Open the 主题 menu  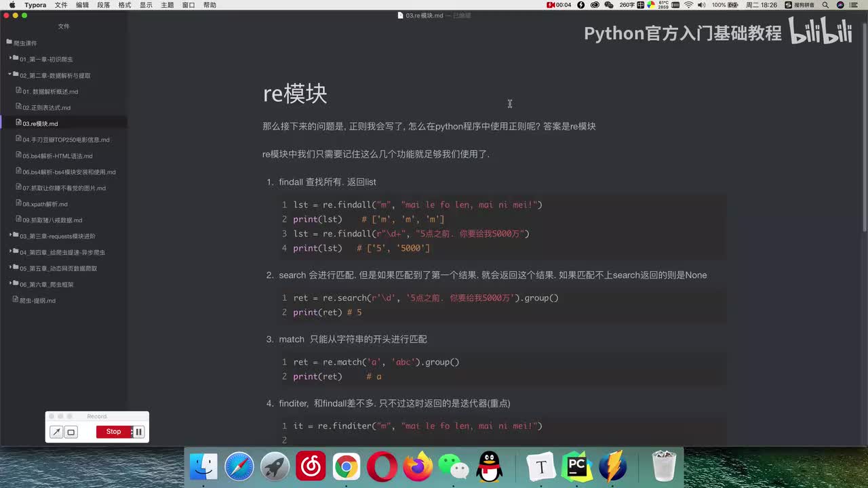tap(167, 5)
